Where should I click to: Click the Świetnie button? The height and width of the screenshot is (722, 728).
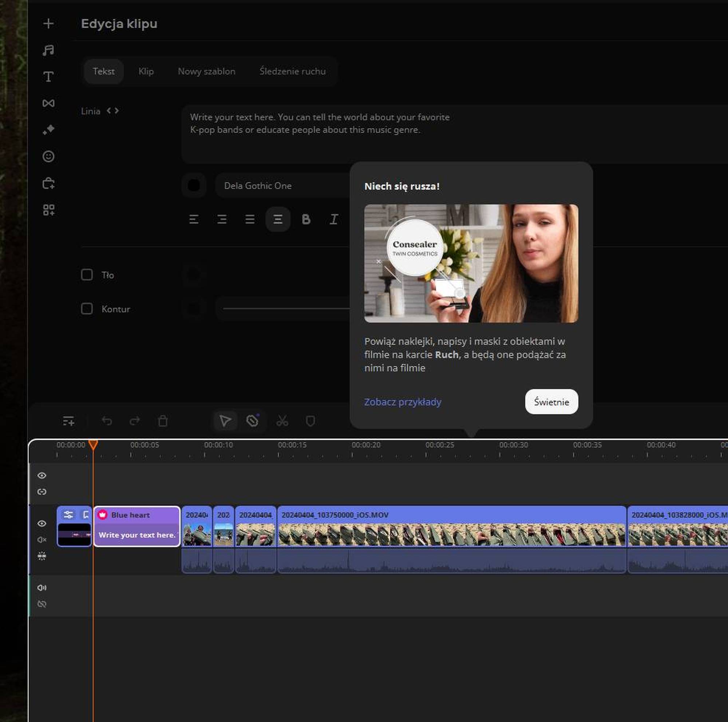click(551, 402)
